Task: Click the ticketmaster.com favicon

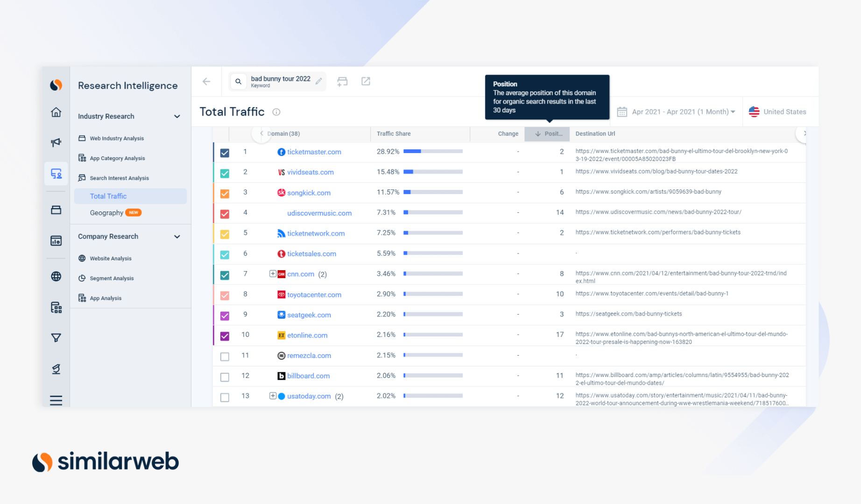Action: (282, 152)
